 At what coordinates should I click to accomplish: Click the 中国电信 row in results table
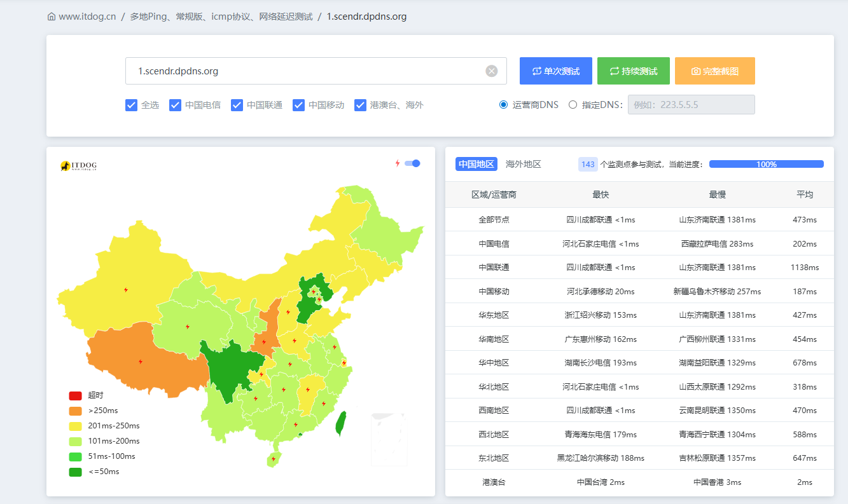click(x=639, y=243)
